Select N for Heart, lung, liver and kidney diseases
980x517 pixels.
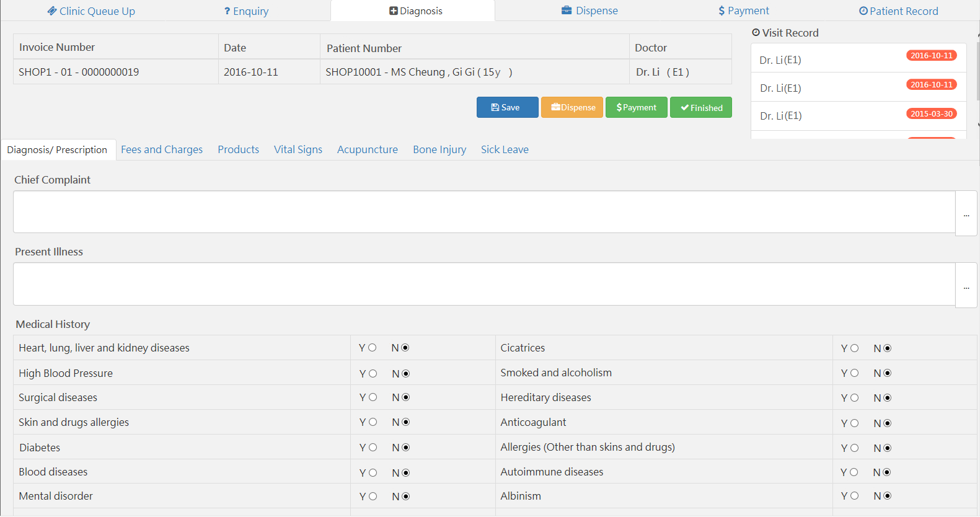(x=405, y=348)
